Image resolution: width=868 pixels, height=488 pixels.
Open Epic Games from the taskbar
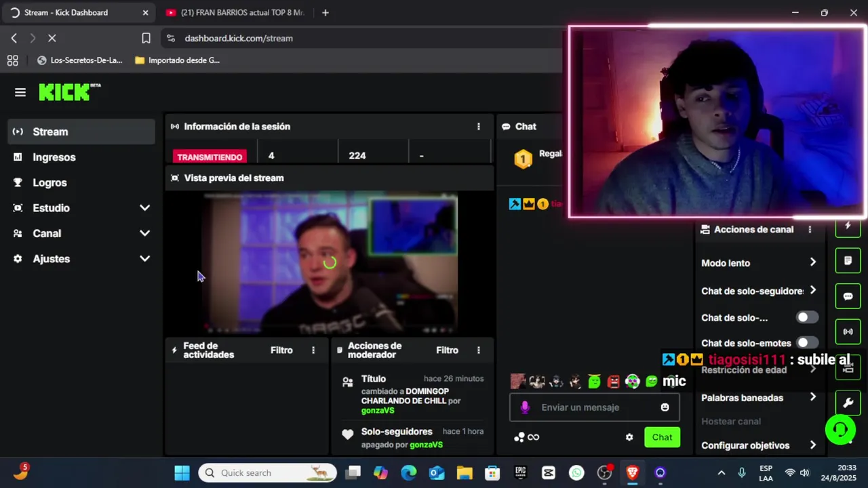click(520, 473)
